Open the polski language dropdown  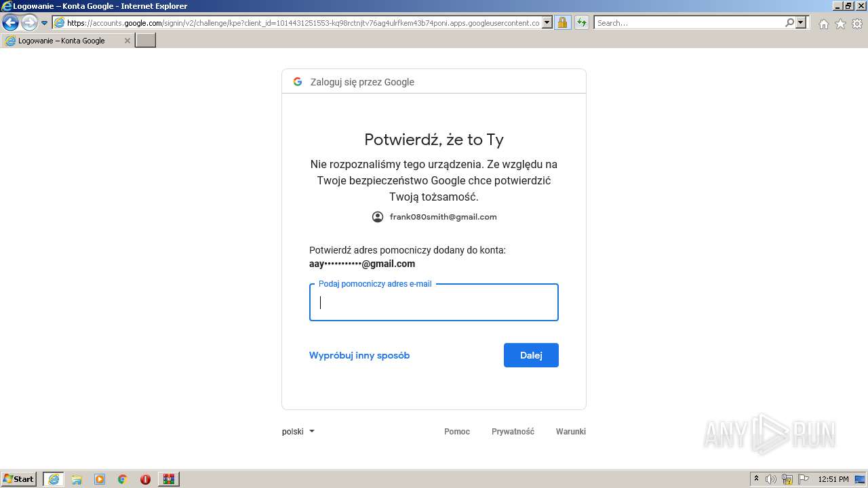pyautogui.click(x=298, y=431)
